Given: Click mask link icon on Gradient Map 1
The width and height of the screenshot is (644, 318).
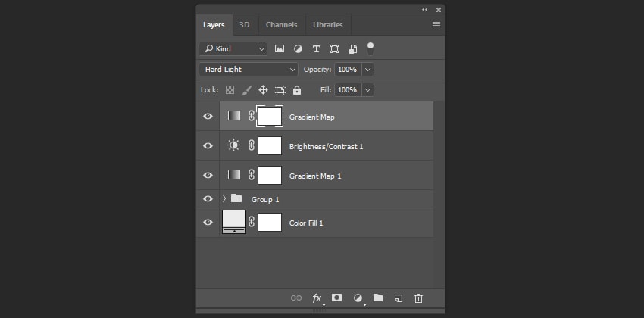Looking at the screenshot, I should pos(252,175).
